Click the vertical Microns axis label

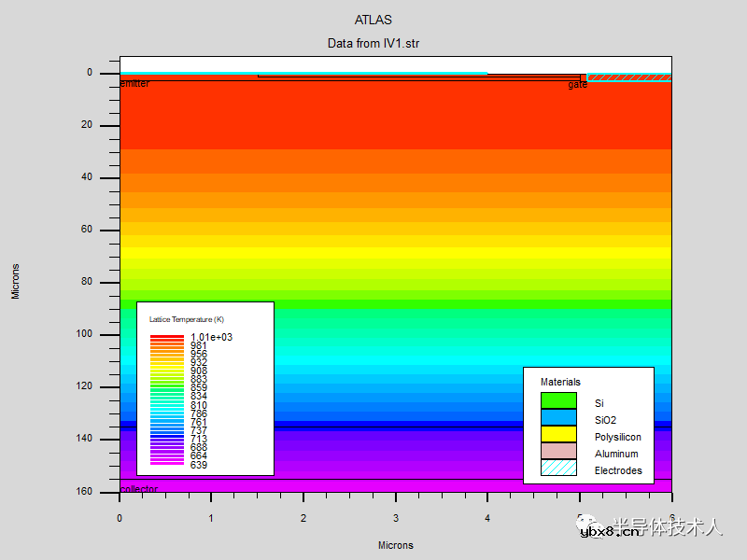15,281
